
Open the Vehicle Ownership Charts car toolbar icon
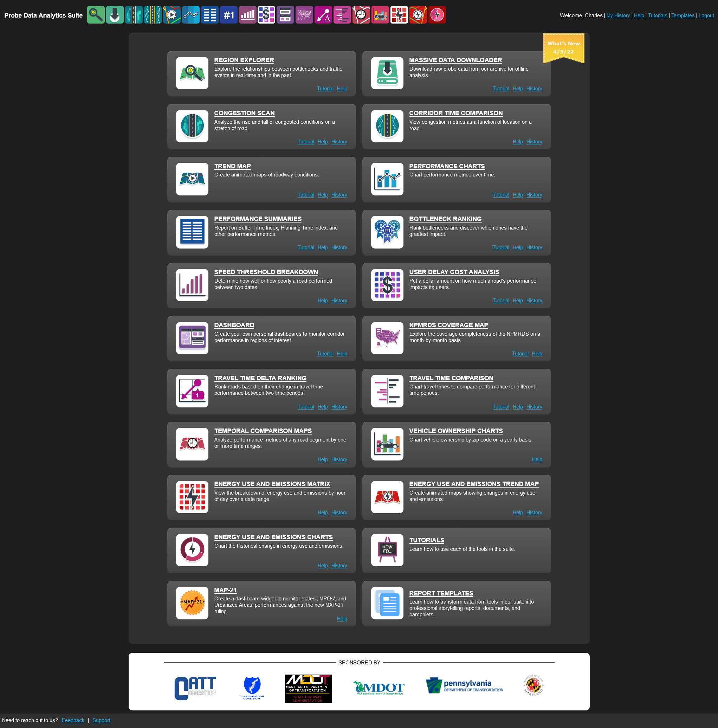point(381,15)
